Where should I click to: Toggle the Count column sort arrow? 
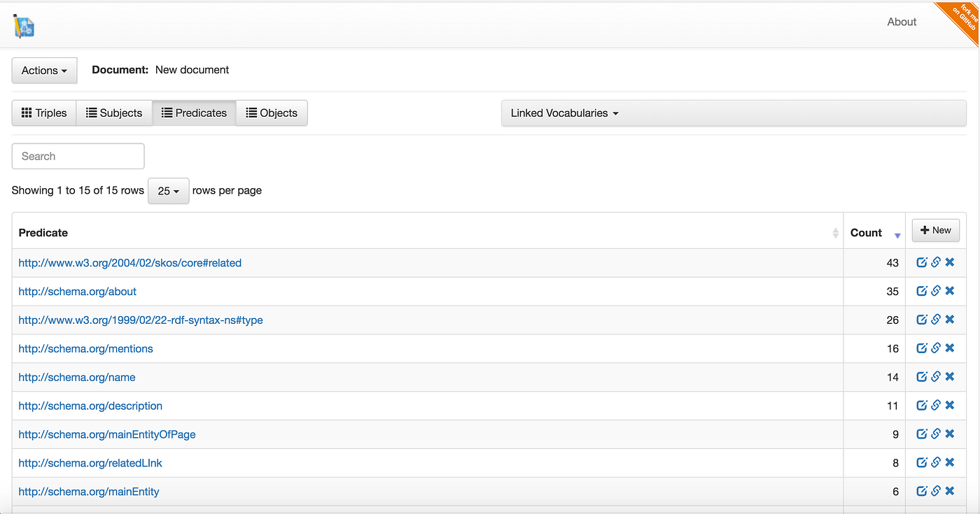pyautogui.click(x=897, y=235)
